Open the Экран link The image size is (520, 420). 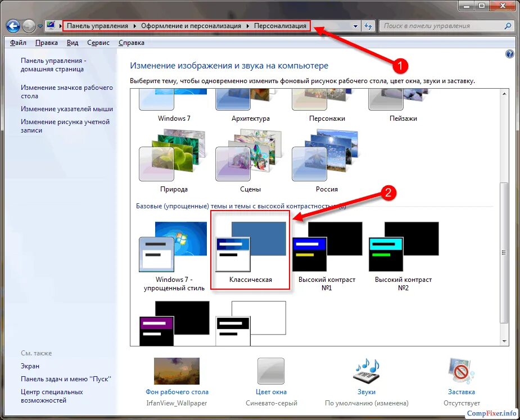pos(30,366)
